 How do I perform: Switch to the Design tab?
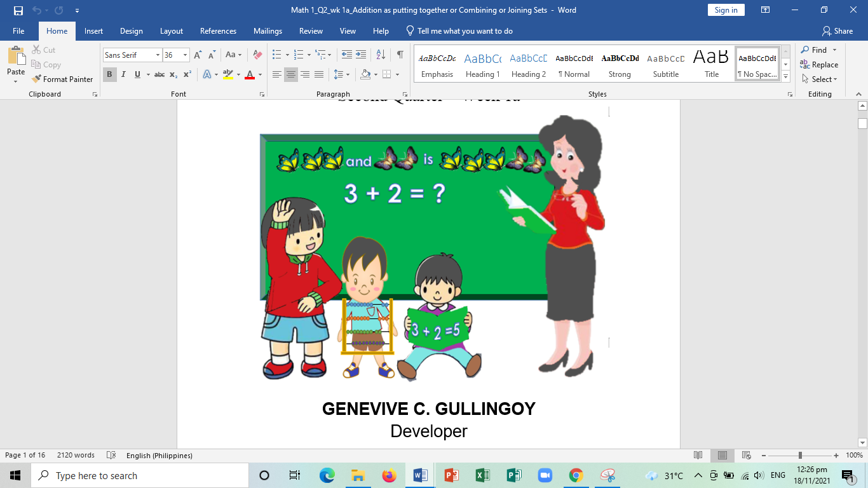click(132, 31)
